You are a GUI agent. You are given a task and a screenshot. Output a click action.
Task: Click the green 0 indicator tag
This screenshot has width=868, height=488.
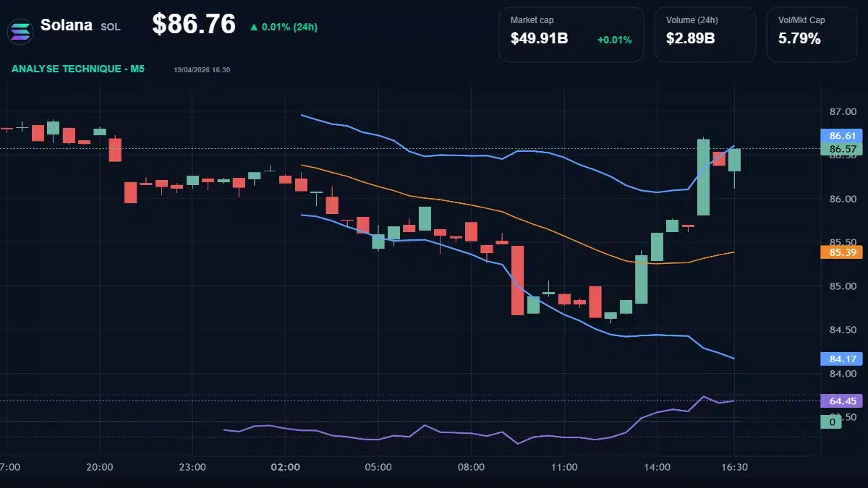(x=832, y=422)
